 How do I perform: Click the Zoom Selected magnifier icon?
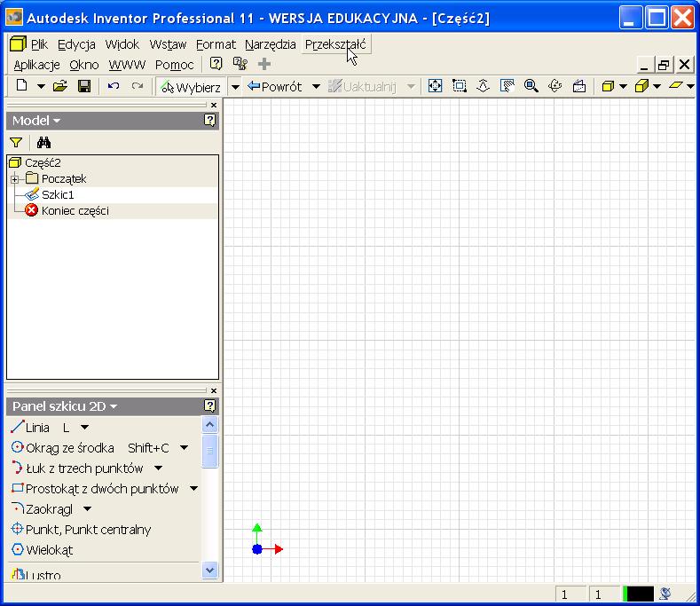(x=531, y=86)
